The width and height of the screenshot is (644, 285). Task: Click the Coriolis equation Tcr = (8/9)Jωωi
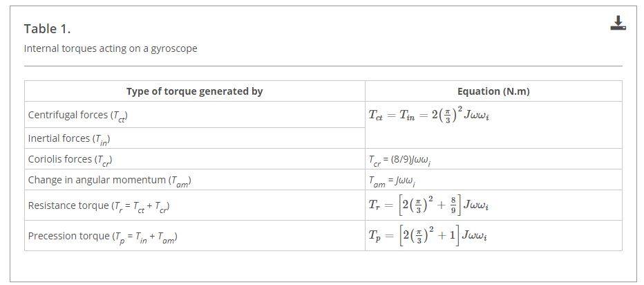[400, 160]
